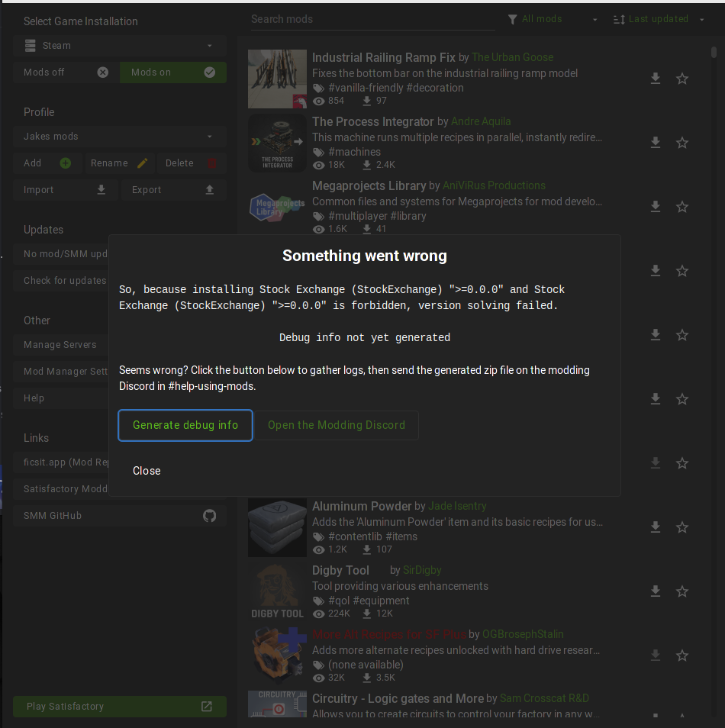Select Circuitry - Logic gates and More title

pyautogui.click(x=398, y=698)
